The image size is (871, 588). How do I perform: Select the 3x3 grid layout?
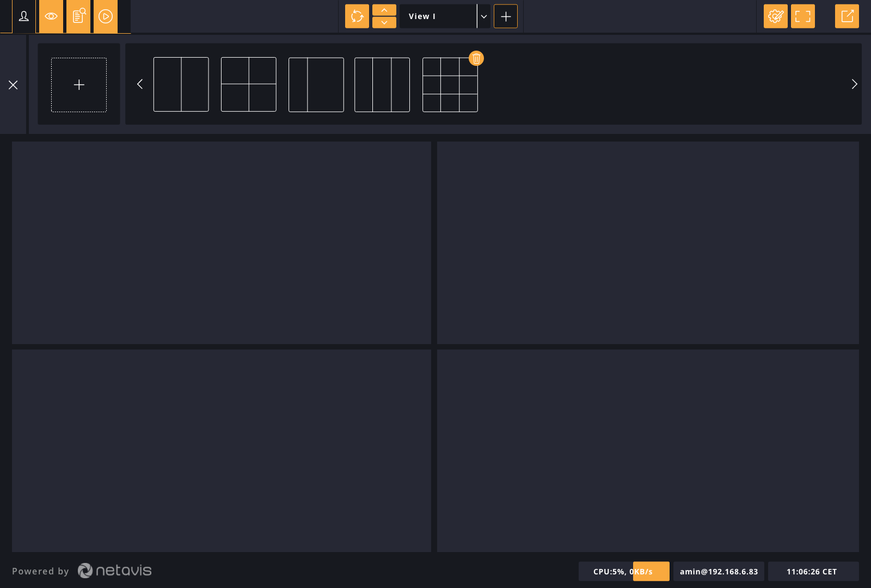coord(450,85)
